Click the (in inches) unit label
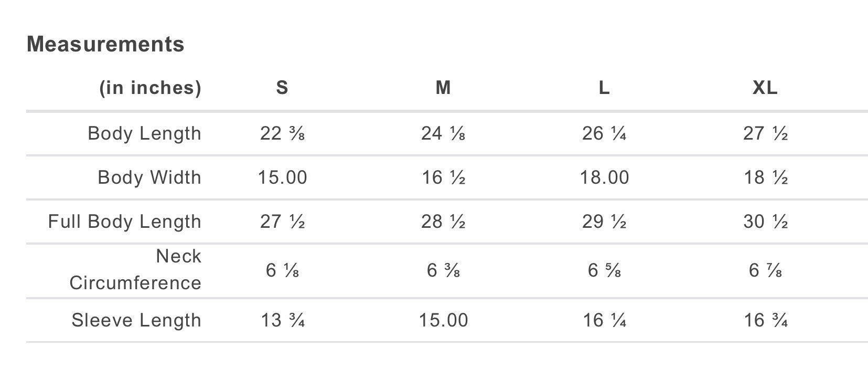Viewport: 868px width, 369px height. tap(151, 88)
